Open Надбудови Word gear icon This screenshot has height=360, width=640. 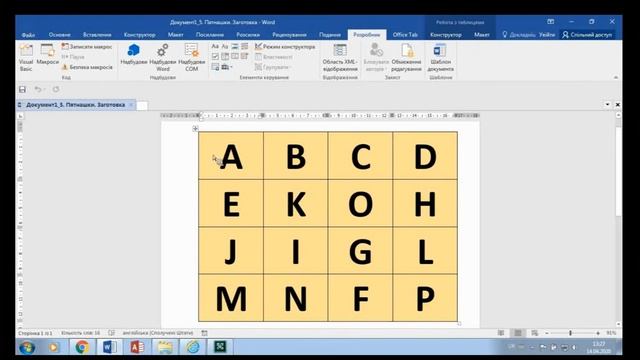[x=162, y=57]
